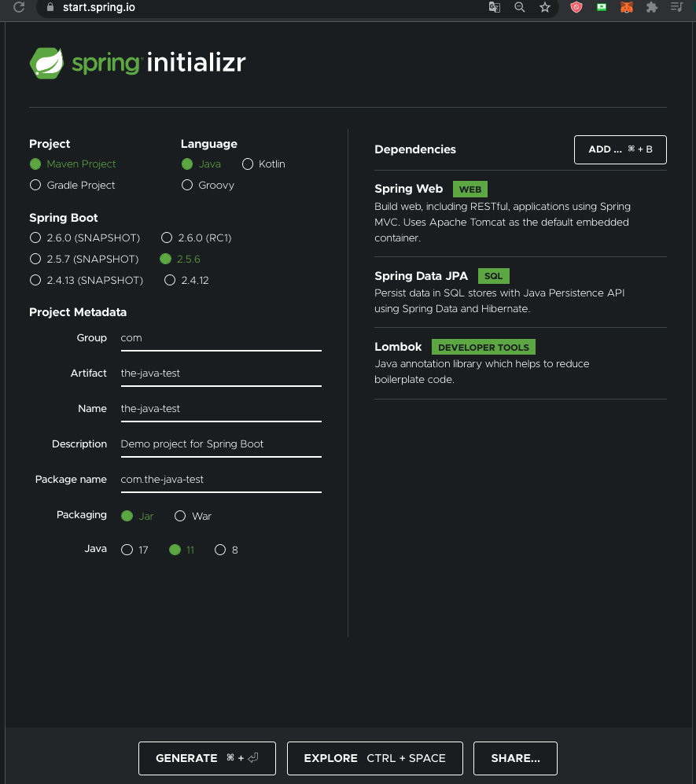Select Spring Boot 2.5.6
Viewport: 696px width, 784px height.
180,259
